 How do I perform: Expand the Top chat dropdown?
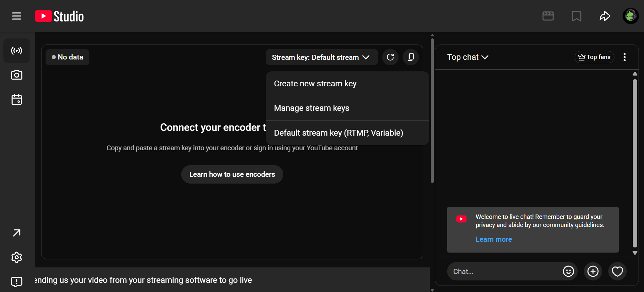coord(468,57)
